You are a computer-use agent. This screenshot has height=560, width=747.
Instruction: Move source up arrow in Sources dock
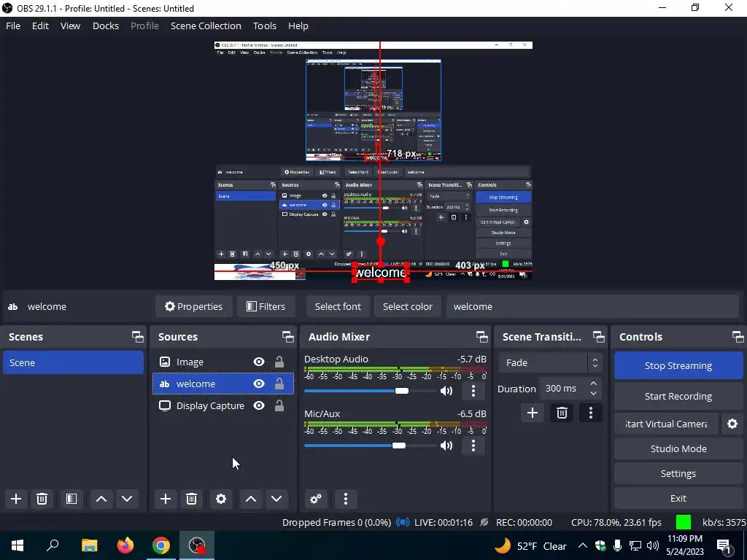tap(251, 499)
